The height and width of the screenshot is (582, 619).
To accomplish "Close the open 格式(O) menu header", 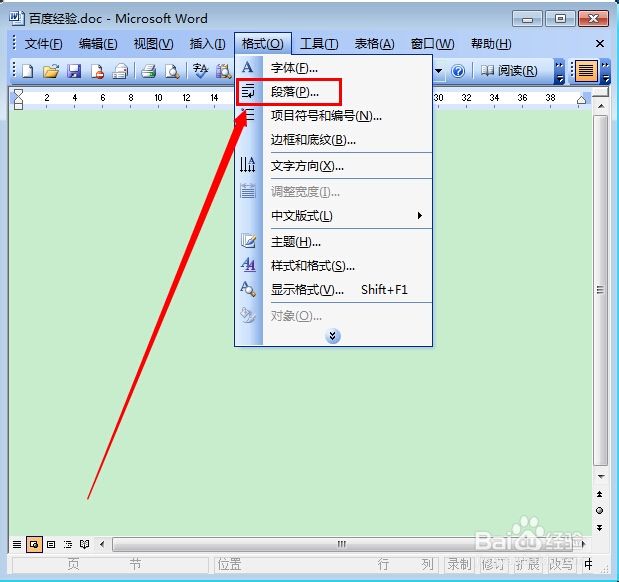I will click(x=263, y=44).
